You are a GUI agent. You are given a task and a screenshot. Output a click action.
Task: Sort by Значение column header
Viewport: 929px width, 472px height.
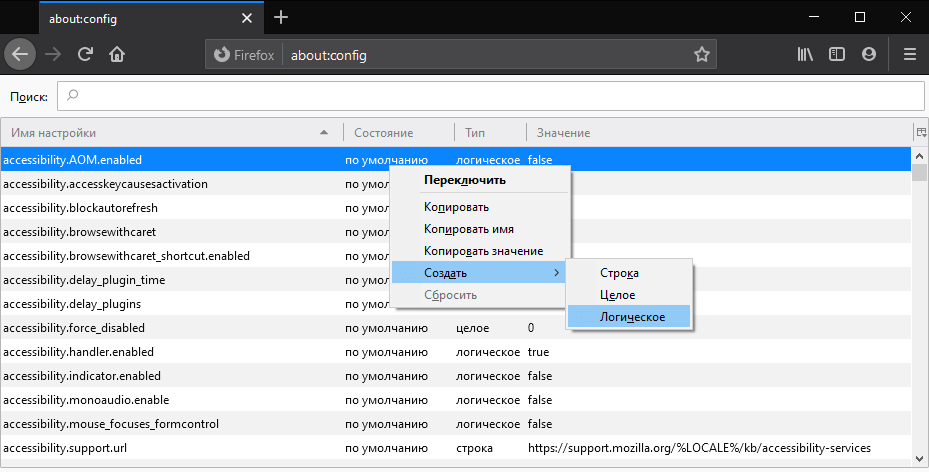tap(720, 133)
